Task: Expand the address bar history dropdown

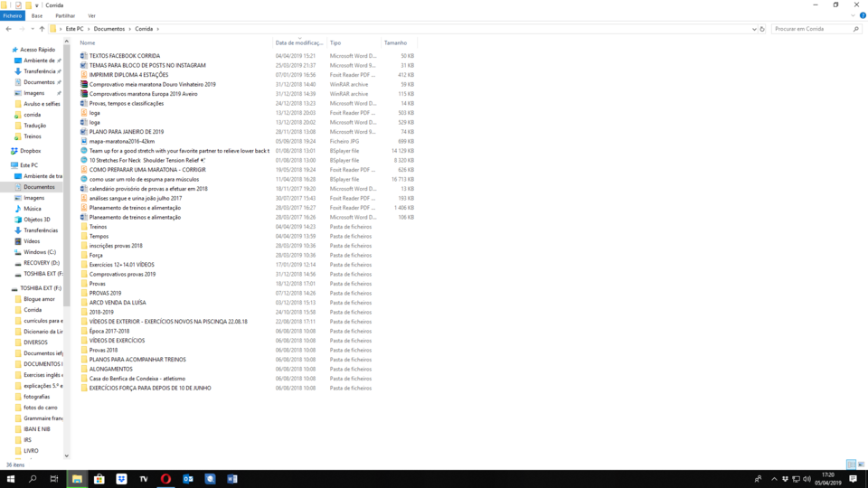Action: tap(754, 29)
